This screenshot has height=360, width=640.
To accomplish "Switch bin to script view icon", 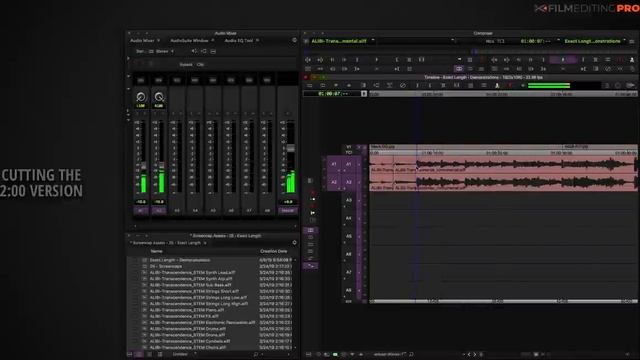I will pos(160,354).
